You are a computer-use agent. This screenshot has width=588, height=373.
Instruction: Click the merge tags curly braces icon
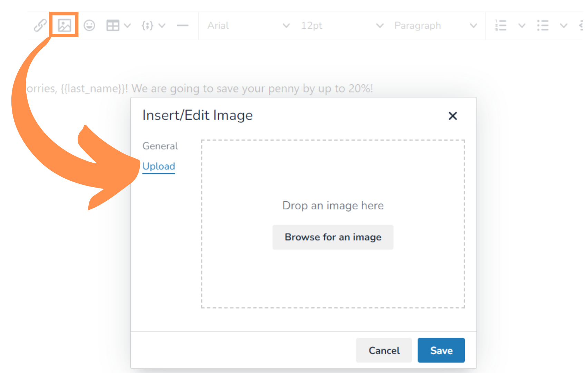(147, 26)
